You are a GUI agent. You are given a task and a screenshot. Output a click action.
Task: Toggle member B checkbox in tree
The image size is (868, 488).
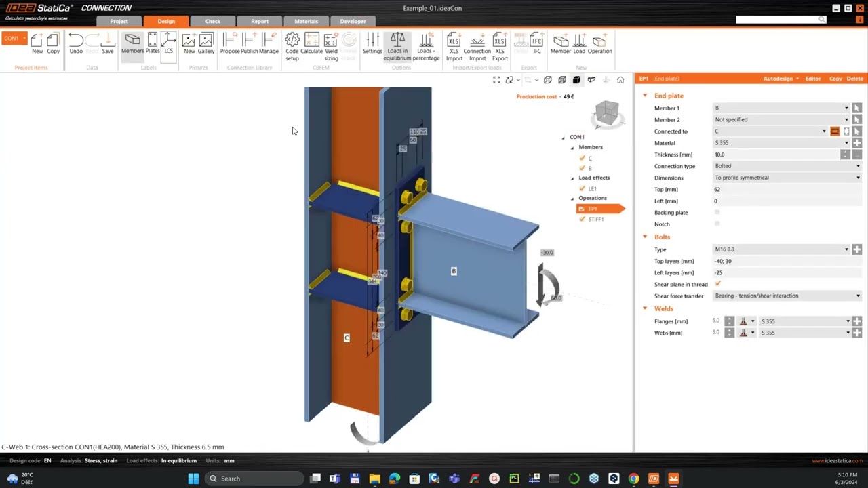point(582,168)
